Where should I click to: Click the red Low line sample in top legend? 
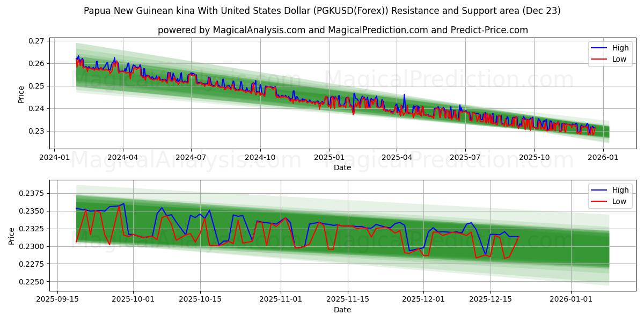tap(600, 58)
